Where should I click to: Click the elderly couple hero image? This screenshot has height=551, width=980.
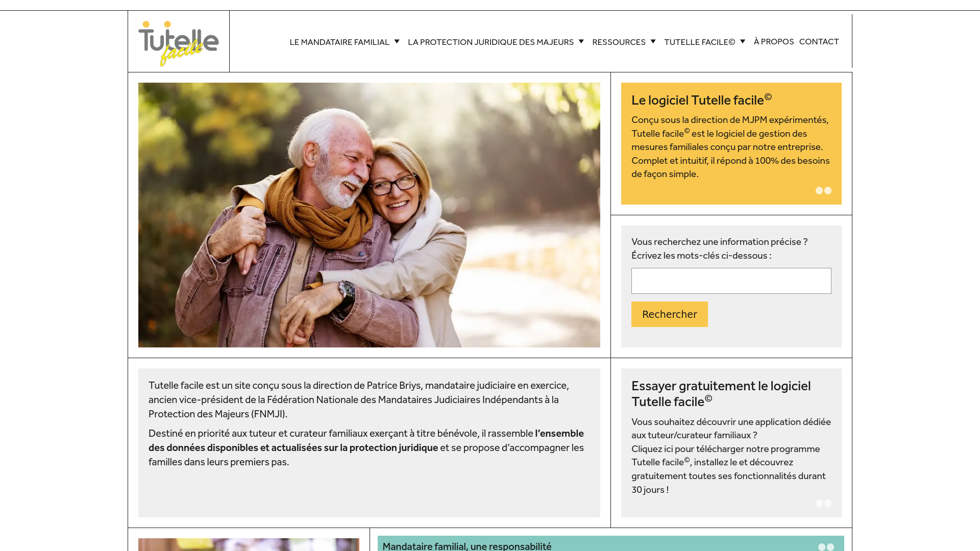(x=369, y=215)
